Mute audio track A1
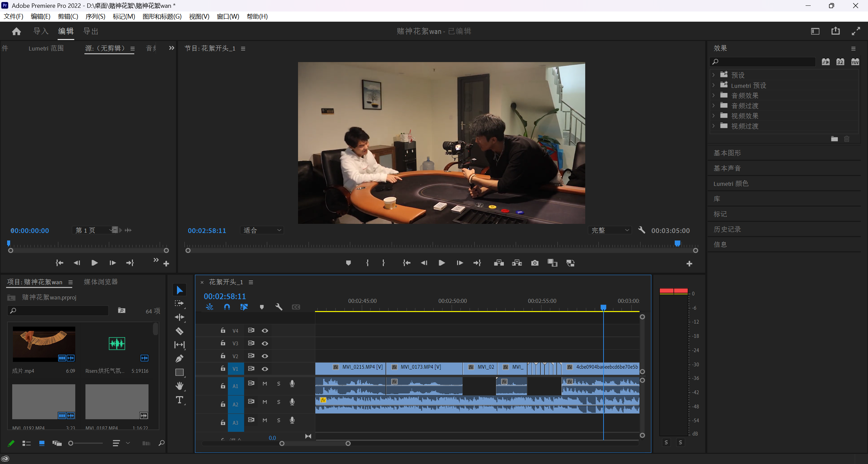 coord(265,384)
